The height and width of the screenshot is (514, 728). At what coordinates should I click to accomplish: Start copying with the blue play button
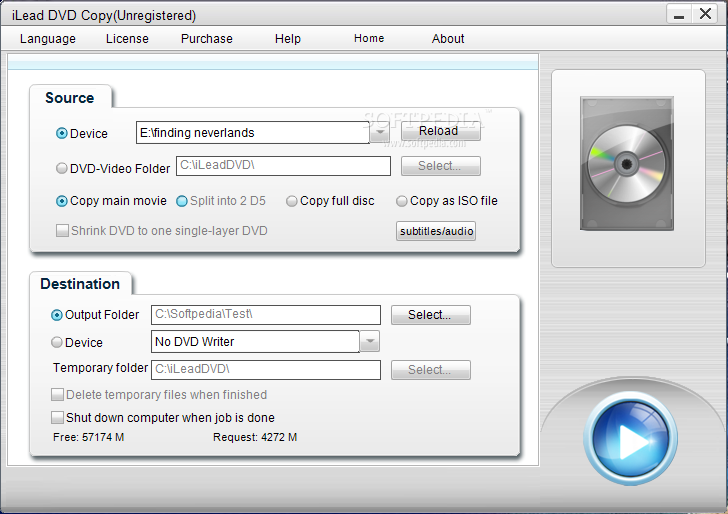[630, 438]
